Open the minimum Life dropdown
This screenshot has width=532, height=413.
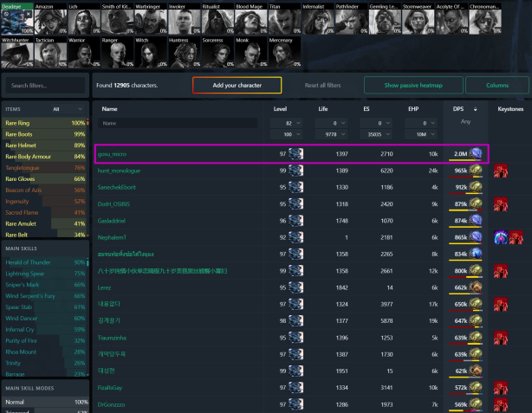331,124
